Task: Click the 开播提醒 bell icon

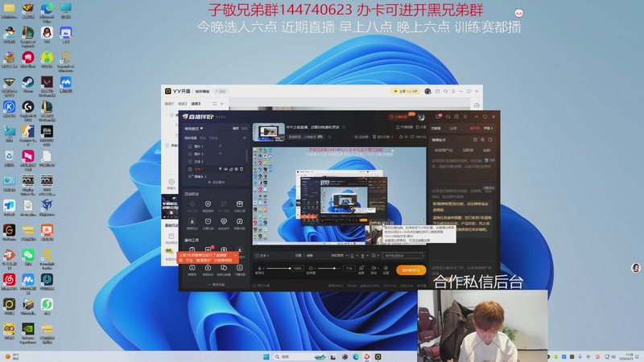Action: (x=398, y=127)
